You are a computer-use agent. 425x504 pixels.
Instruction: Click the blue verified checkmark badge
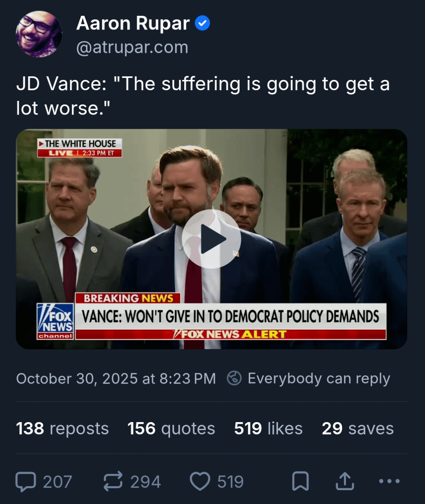coord(203,24)
